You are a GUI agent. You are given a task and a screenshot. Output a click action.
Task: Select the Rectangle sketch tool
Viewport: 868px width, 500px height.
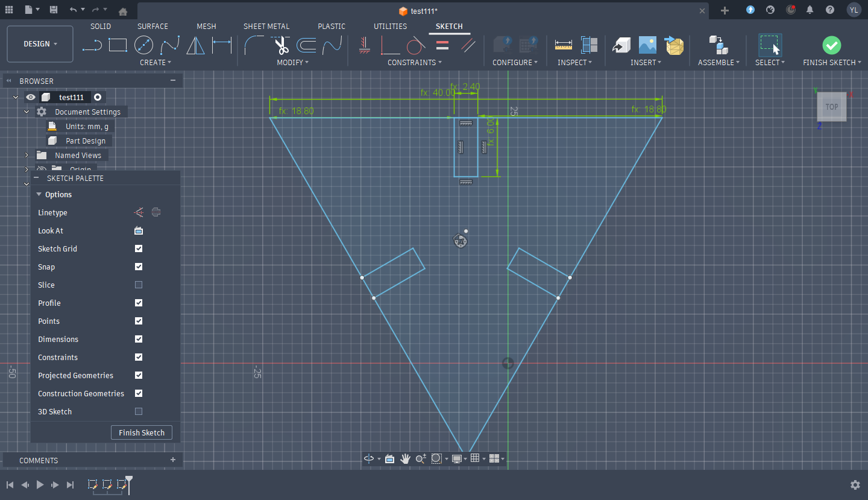tap(118, 45)
